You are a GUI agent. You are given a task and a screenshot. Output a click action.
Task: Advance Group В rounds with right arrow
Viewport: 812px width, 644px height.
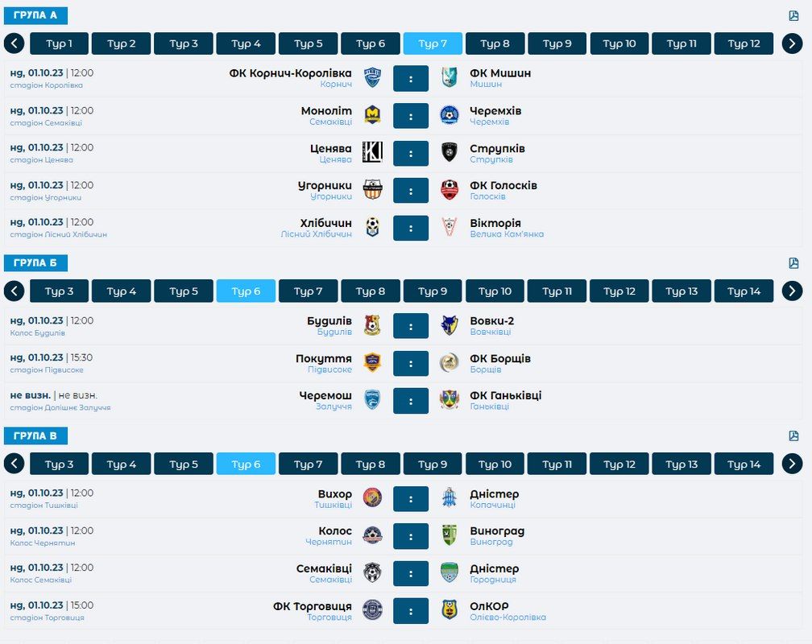pos(793,464)
